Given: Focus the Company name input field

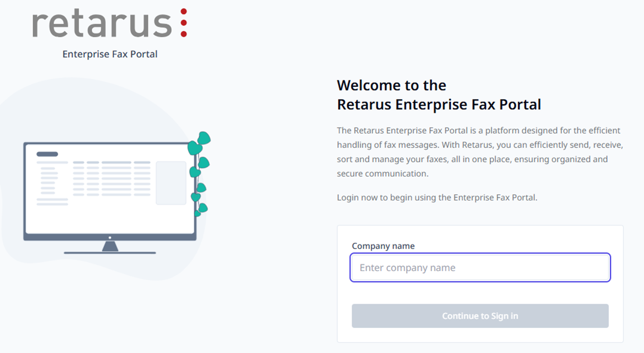Looking at the screenshot, I should pos(480,268).
